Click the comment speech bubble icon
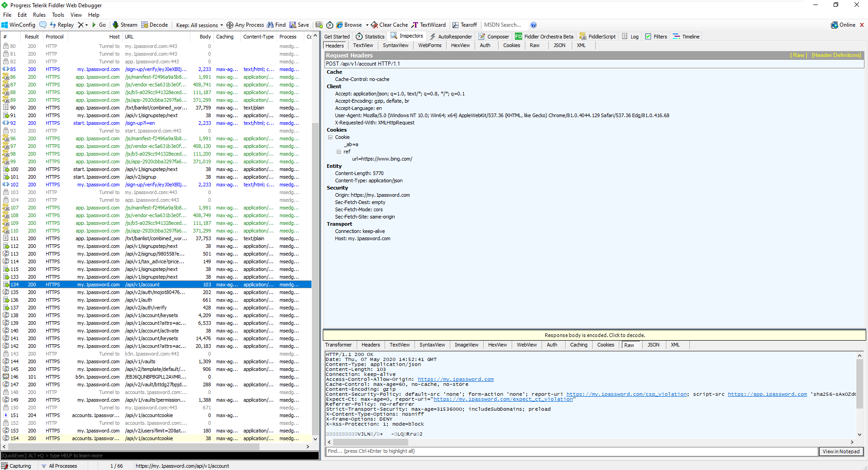This screenshot has width=868, height=470. click(43, 25)
